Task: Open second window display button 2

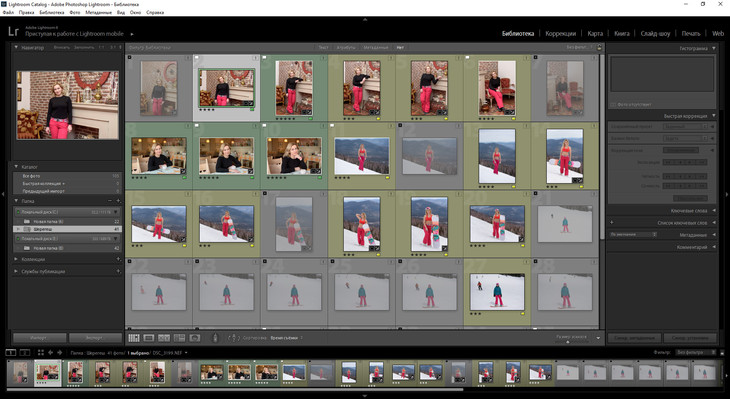Action: 24,352
